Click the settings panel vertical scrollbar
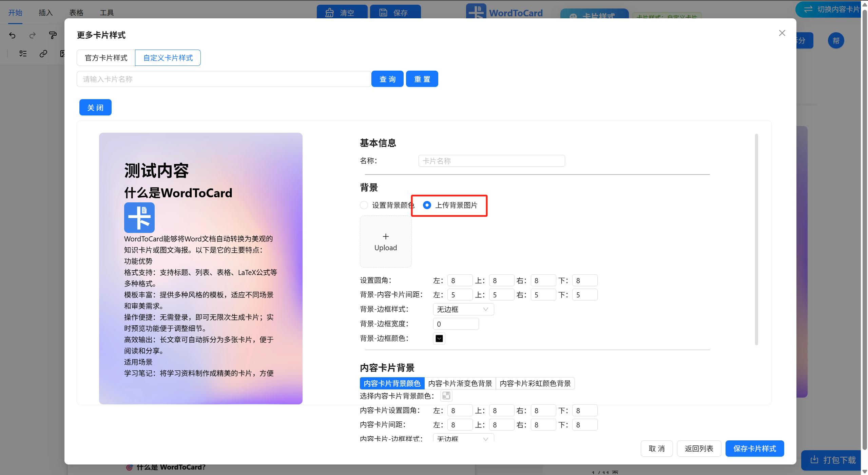 tap(756, 240)
